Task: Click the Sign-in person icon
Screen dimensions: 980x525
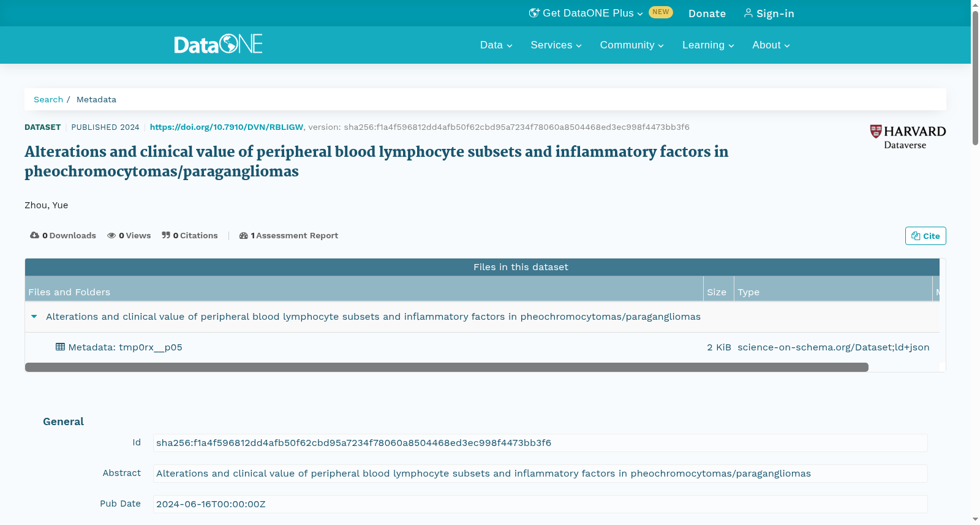Action: click(748, 13)
